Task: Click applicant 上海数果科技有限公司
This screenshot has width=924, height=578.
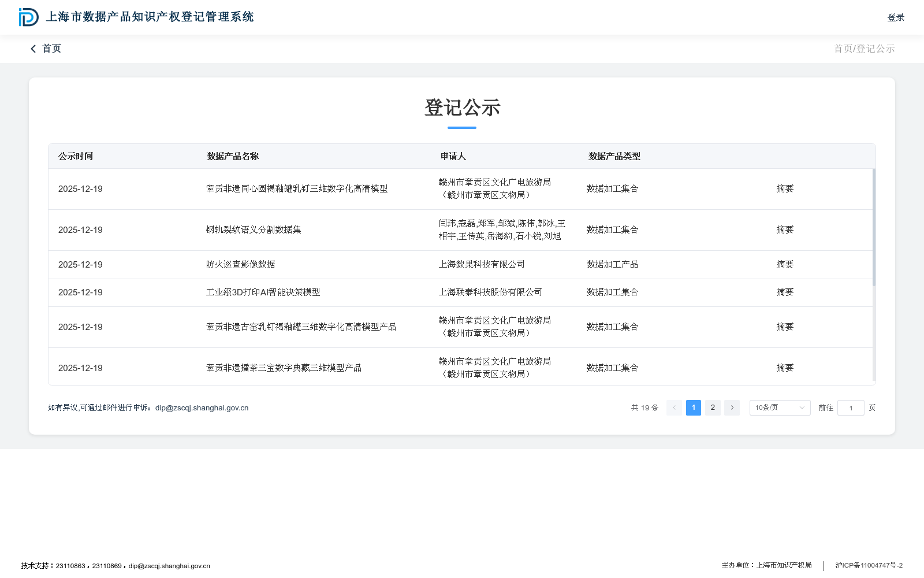Action: 482,265
